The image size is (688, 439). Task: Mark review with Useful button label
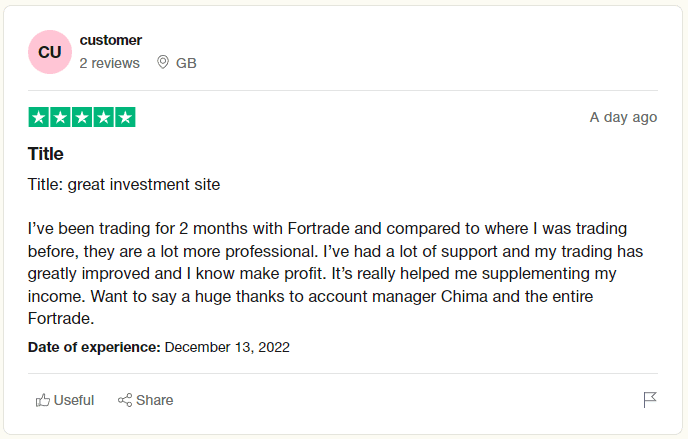(x=74, y=400)
